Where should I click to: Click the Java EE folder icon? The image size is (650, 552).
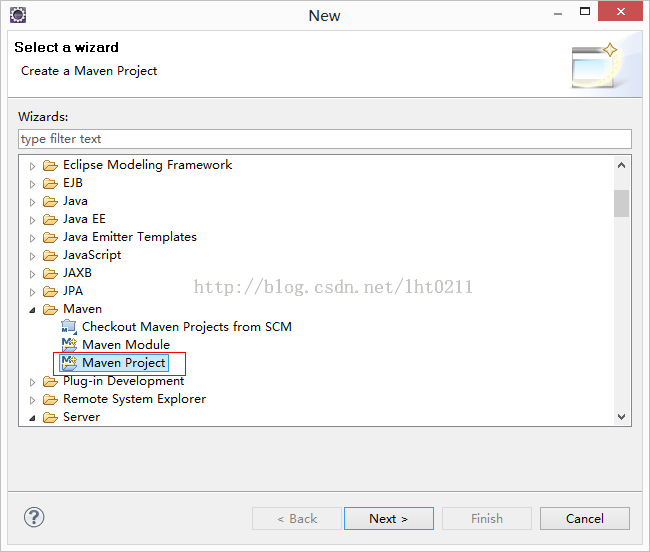click(x=50, y=220)
